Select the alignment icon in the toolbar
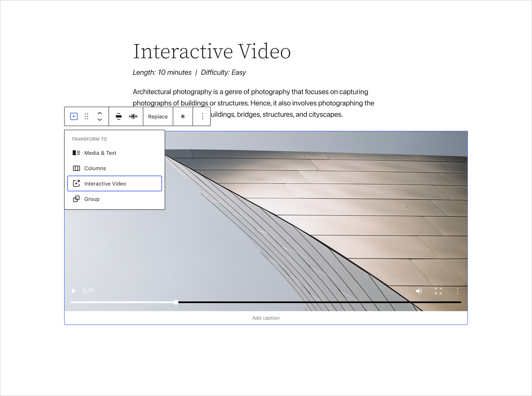The height and width of the screenshot is (396, 532). (118, 117)
